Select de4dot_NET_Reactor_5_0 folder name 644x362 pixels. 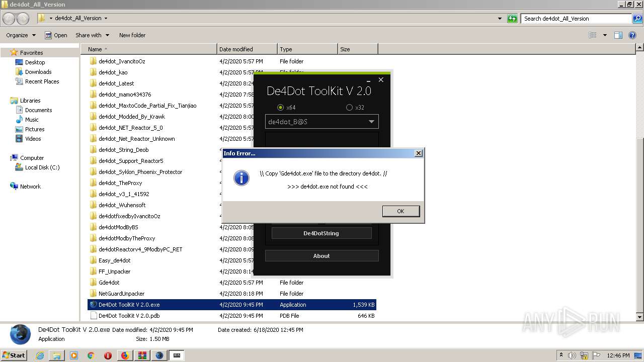click(x=131, y=128)
